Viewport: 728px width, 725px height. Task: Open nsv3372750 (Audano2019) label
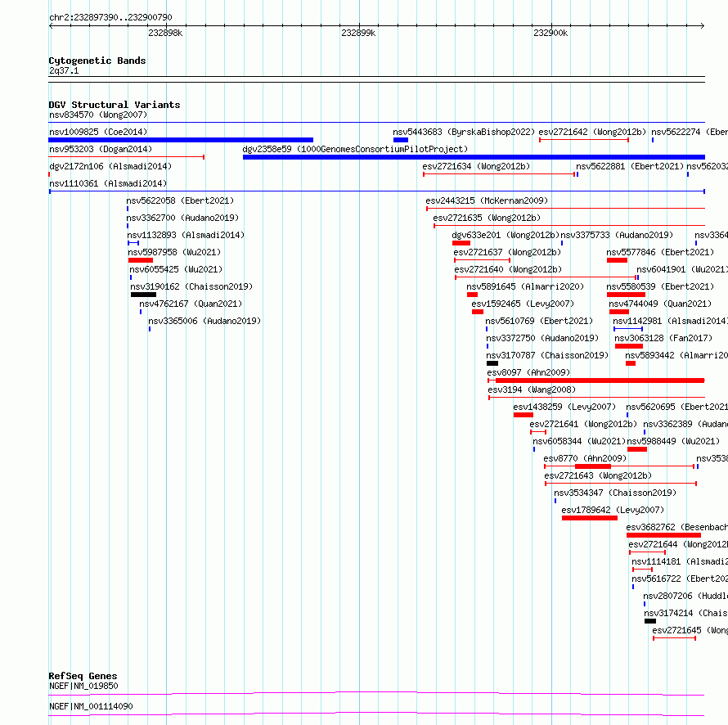[x=542, y=338]
